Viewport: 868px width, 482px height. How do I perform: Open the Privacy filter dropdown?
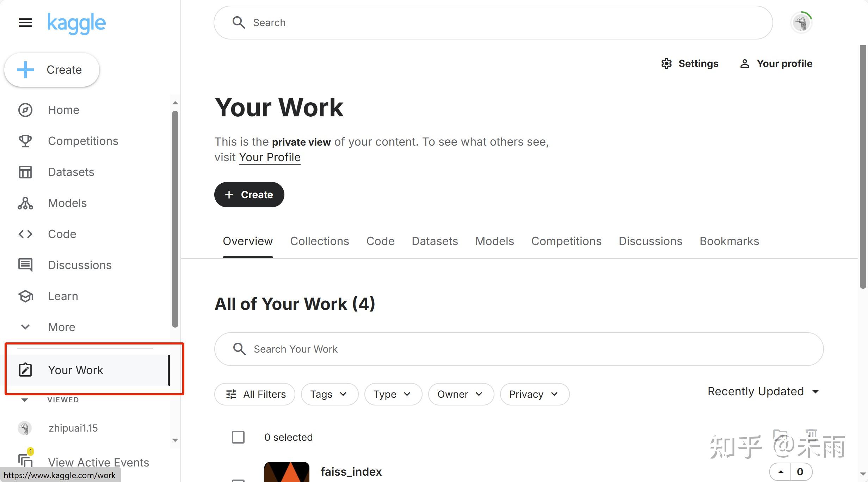tap(534, 394)
